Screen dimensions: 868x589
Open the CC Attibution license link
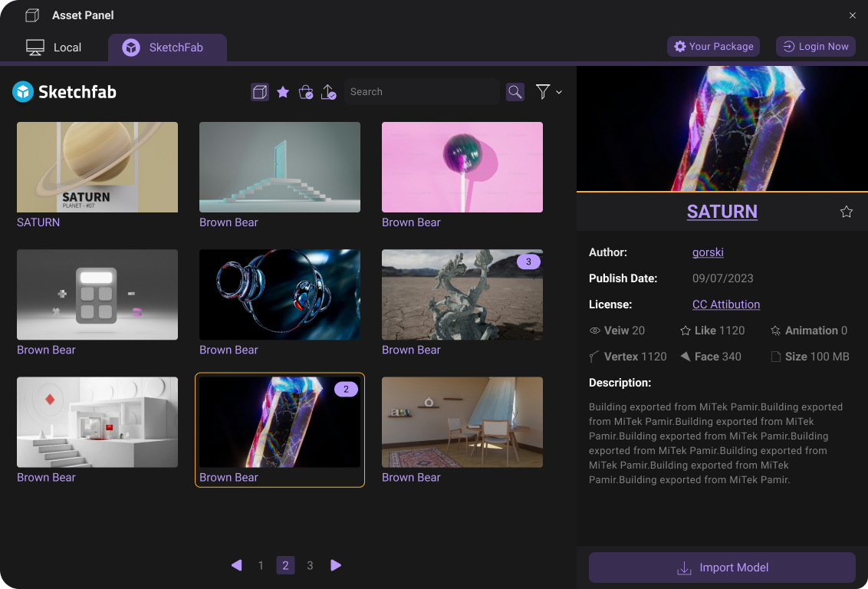pos(725,304)
